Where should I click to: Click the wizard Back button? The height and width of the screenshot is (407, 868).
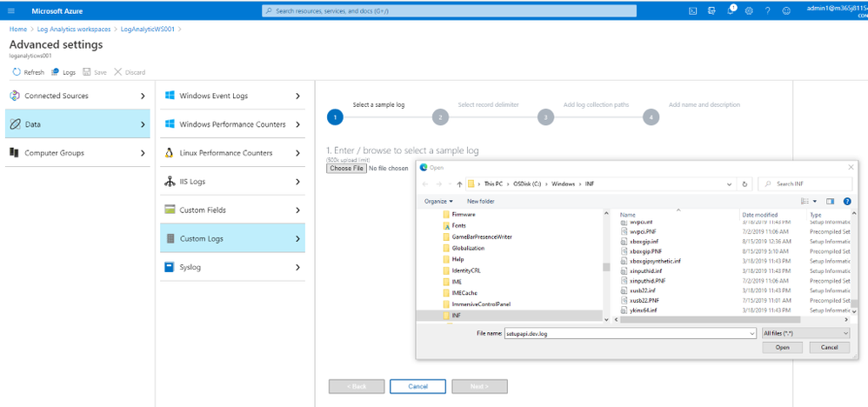(357, 386)
